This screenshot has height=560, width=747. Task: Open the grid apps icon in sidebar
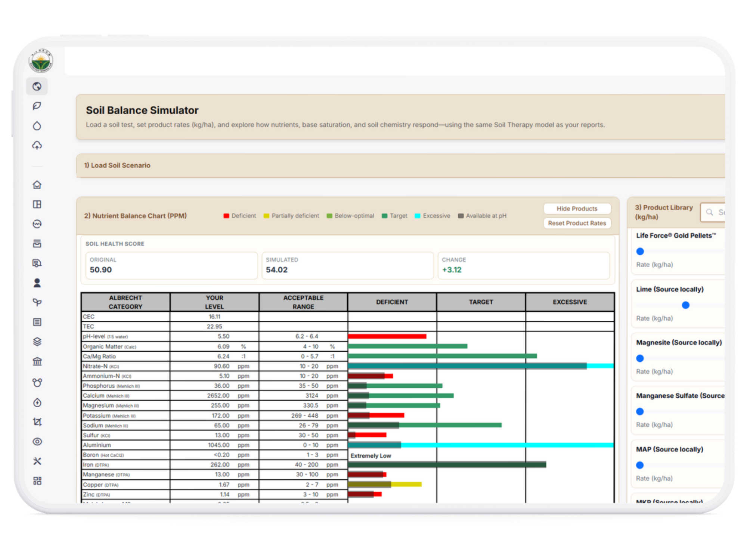37,481
